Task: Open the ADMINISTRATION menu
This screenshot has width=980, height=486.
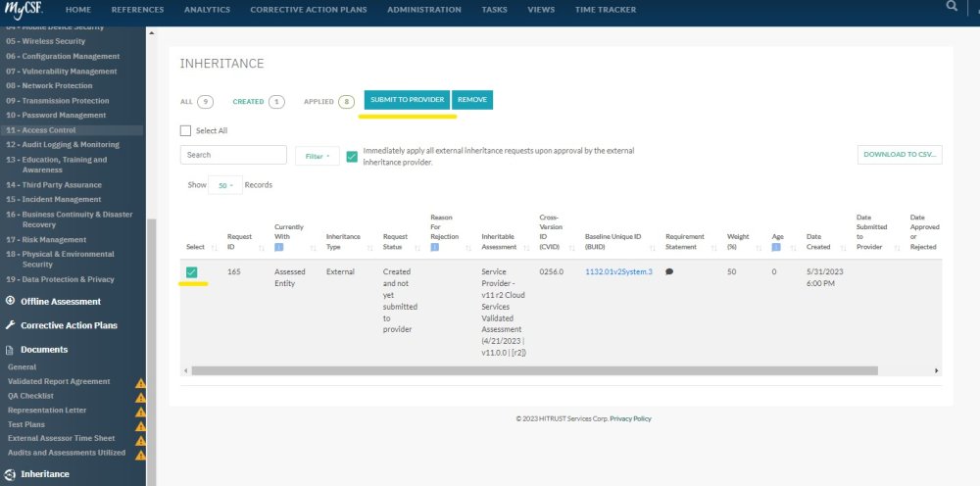Action: [424, 10]
